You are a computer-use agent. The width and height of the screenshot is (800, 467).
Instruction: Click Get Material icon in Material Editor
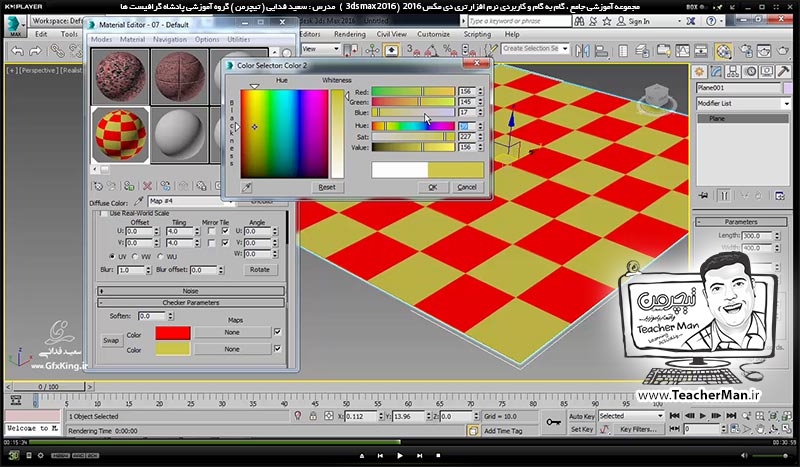(98, 186)
